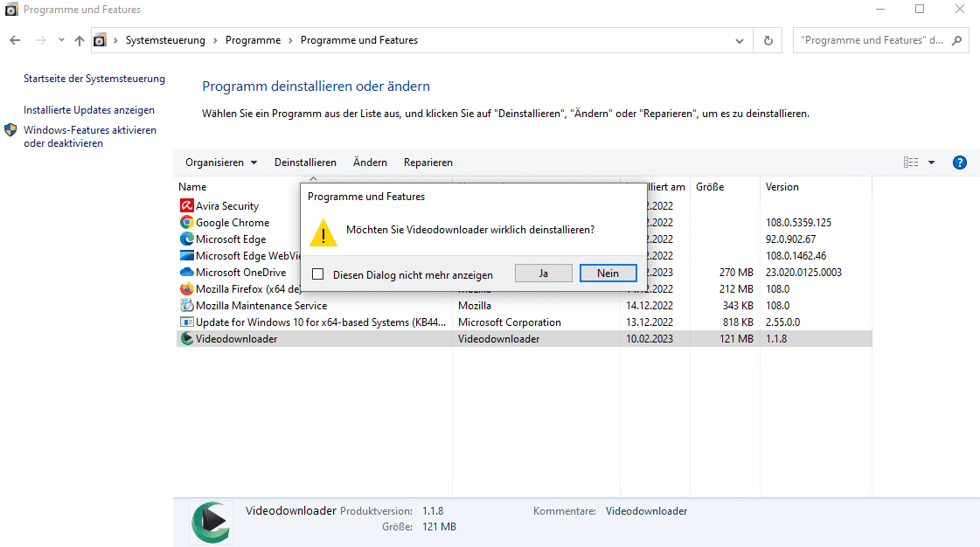This screenshot has height=547, width=980.
Task: Click the Videodownloader program icon
Action: pyautogui.click(x=186, y=338)
